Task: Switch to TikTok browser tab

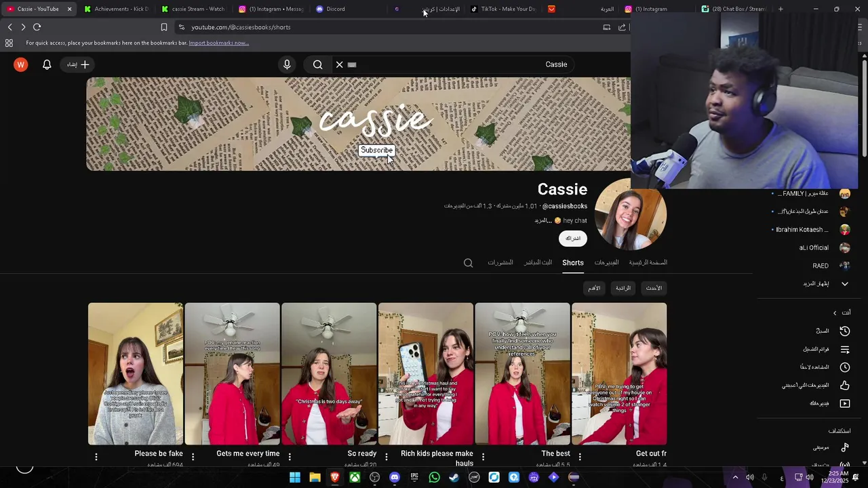Action: pyautogui.click(x=503, y=9)
